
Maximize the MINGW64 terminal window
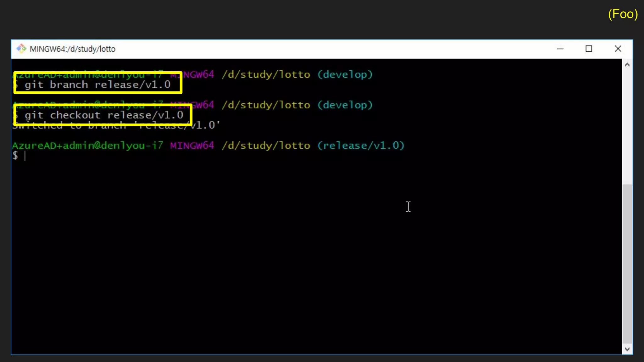[589, 49]
